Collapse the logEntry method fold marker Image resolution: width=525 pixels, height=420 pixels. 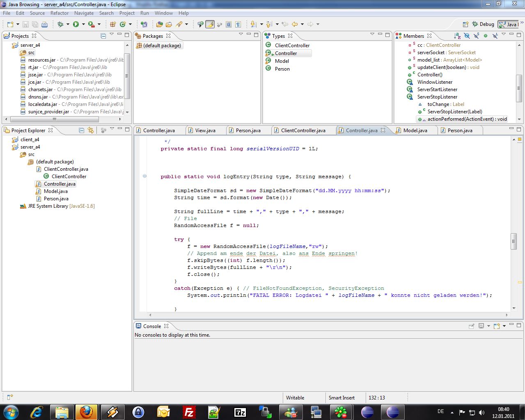(144, 177)
